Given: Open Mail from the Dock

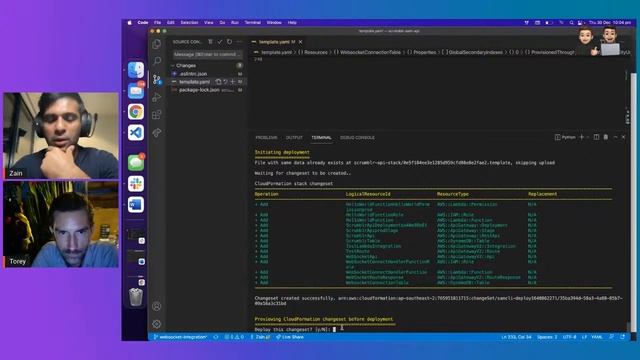Looking at the screenshot, I should click(136, 91).
